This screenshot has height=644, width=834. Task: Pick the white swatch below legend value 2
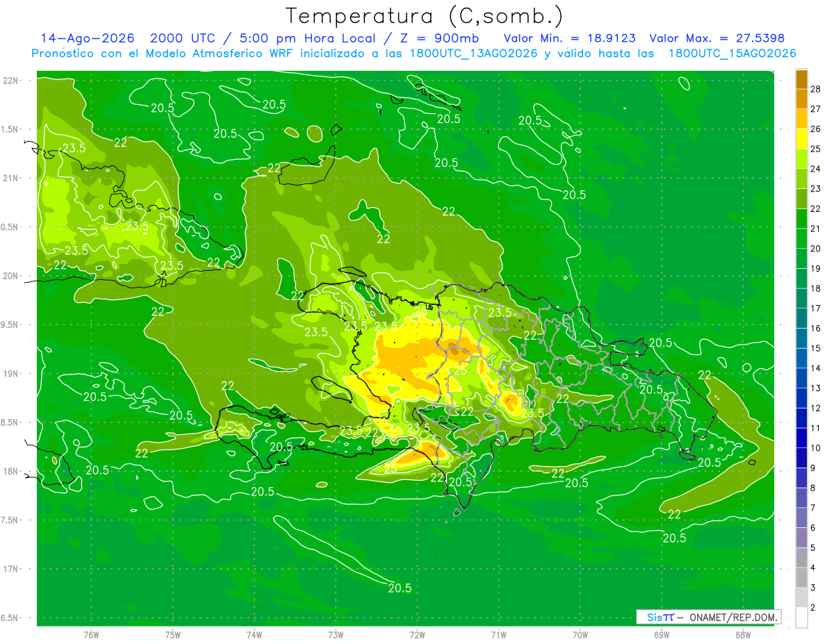tap(801, 617)
